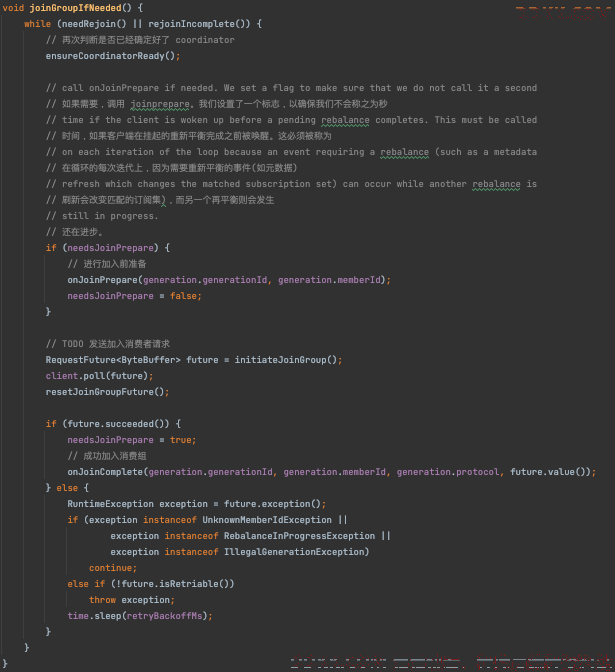This screenshot has width=615, height=672.
Task: Click the initiateJoinGroup() call
Action: tap(285, 360)
